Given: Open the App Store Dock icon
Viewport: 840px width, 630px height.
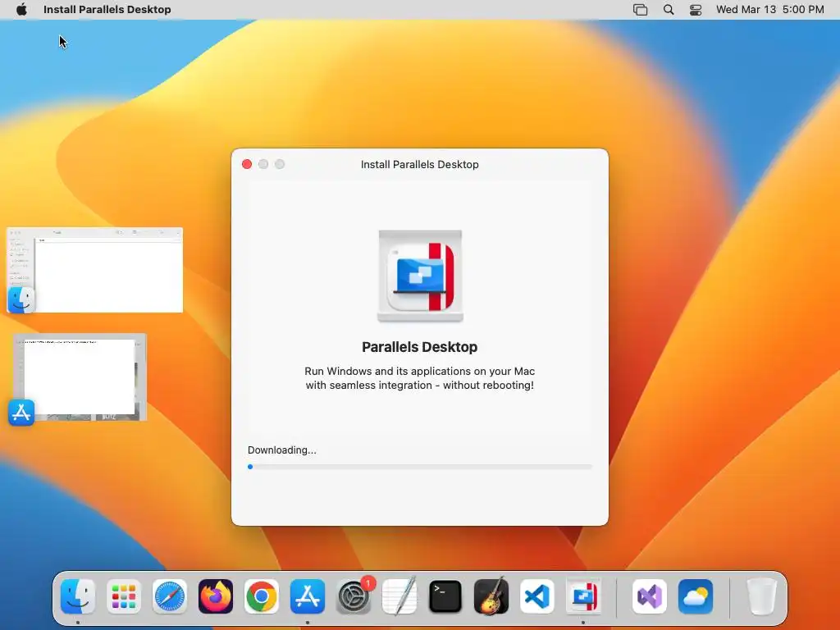Looking at the screenshot, I should (x=308, y=596).
